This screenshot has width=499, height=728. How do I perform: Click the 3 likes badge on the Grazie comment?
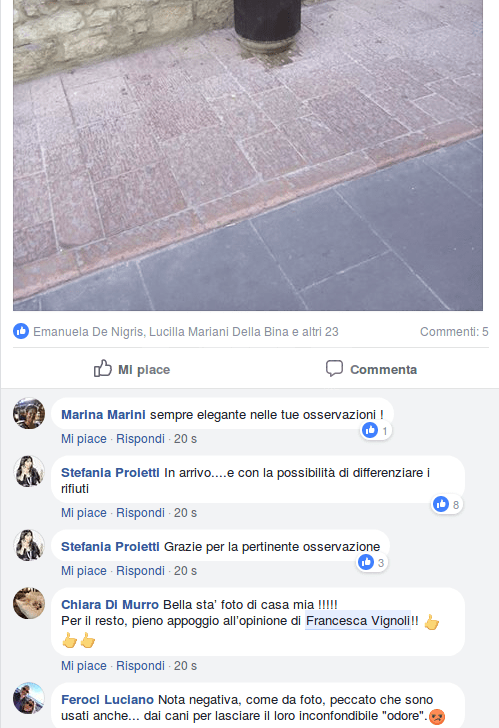pyautogui.click(x=372, y=562)
